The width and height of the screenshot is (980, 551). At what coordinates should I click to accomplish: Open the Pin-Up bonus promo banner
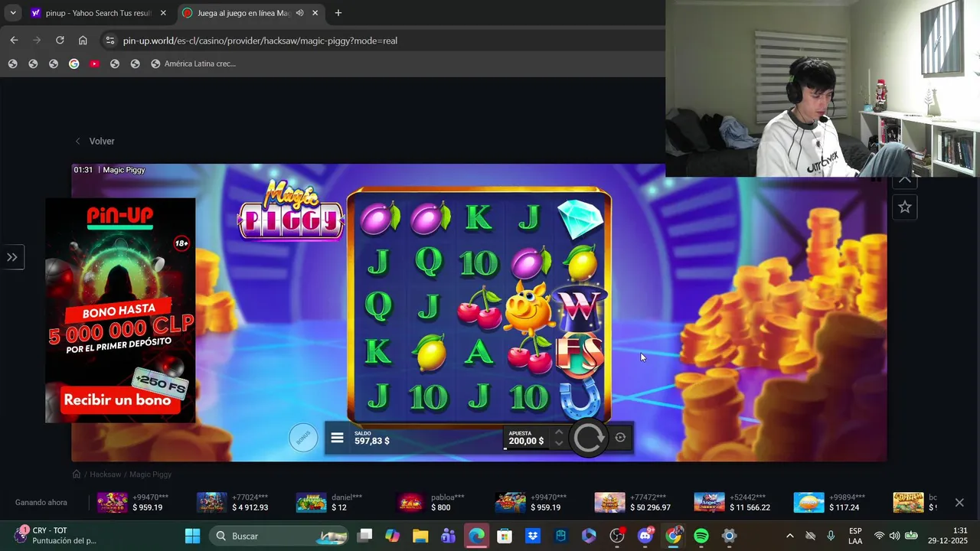(120, 310)
